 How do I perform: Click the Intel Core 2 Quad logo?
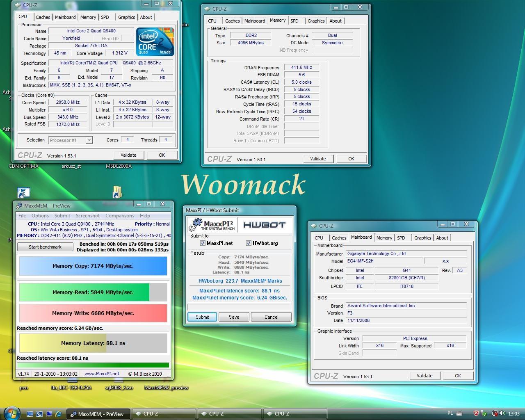tap(155, 42)
